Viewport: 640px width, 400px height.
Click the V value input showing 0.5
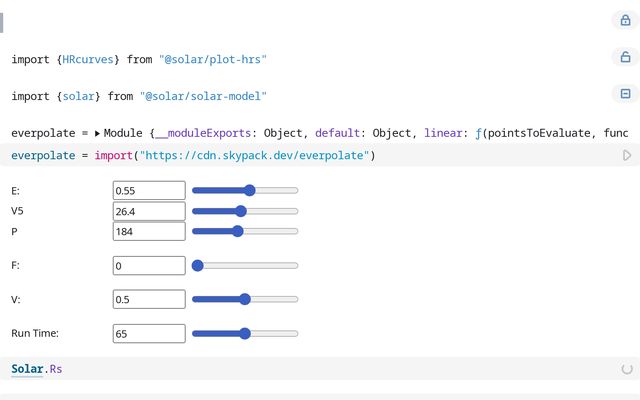point(149,299)
